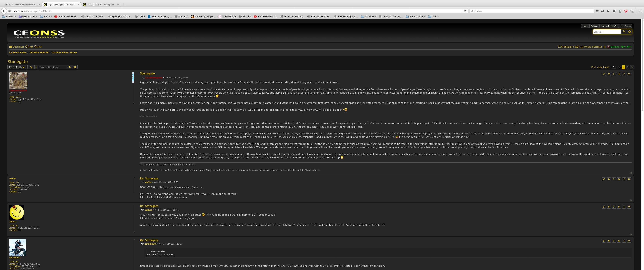The height and width of the screenshot is (270, 644).
Task: Click the Post Reply button
Action: 17,67
